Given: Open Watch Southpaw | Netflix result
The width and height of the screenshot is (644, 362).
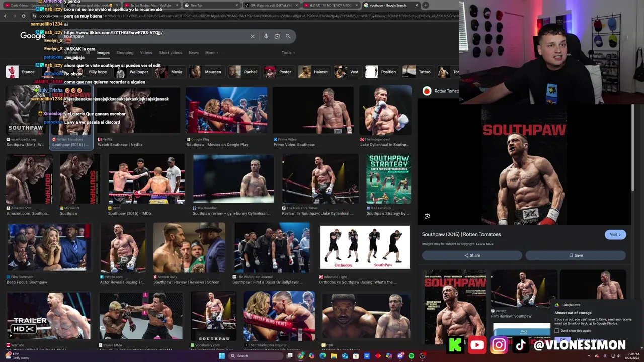Looking at the screenshot, I should point(138,117).
